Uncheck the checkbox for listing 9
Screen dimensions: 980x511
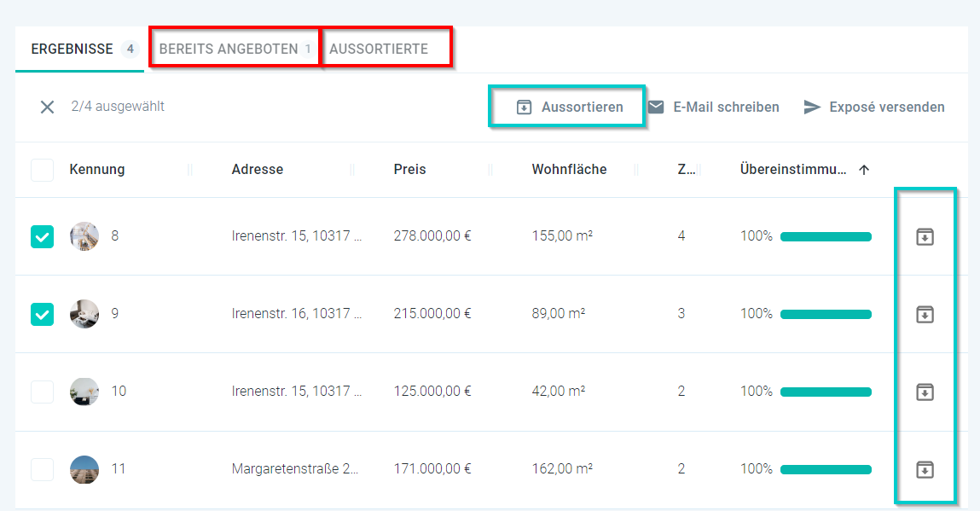point(43,314)
